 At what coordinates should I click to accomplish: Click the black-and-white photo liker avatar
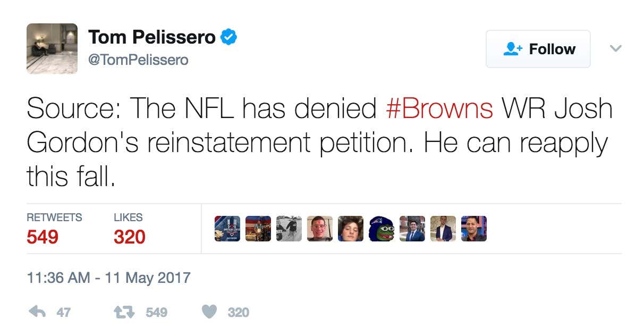click(289, 229)
